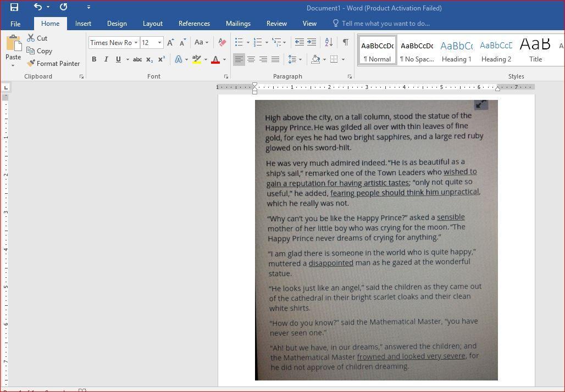The width and height of the screenshot is (565, 392).
Task: Save the document with the floppy icon
Action: 14,7
